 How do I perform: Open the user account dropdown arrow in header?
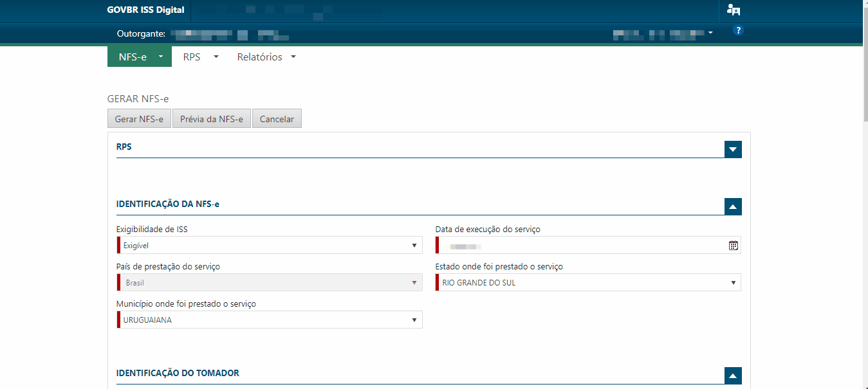(710, 32)
